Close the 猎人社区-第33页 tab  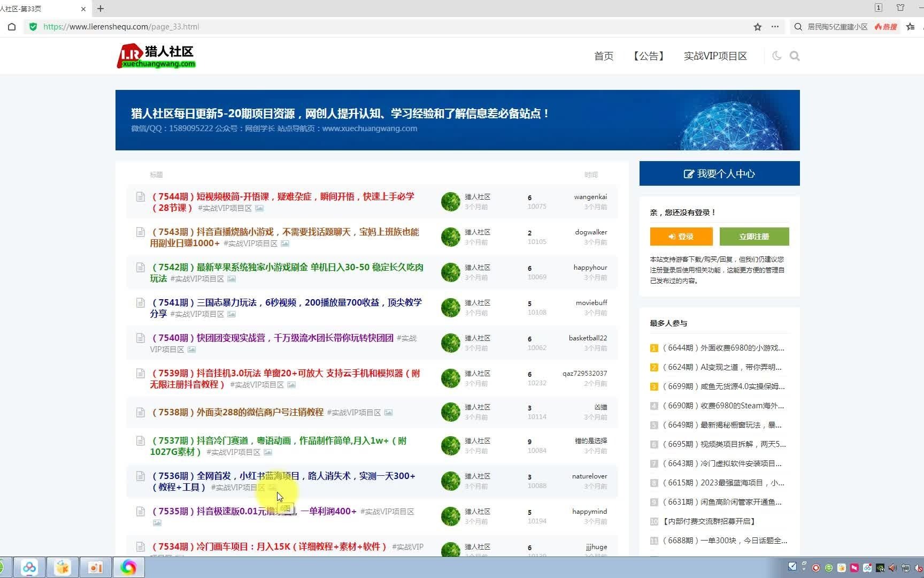point(83,9)
